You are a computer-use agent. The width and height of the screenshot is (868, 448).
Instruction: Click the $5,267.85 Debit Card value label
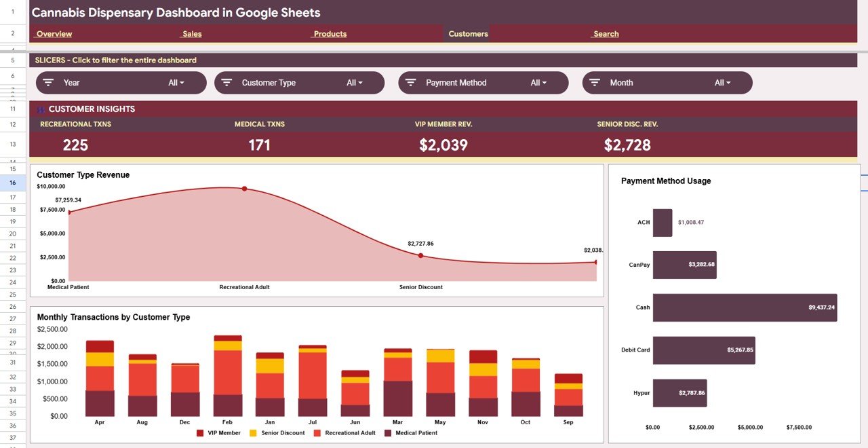(740, 350)
